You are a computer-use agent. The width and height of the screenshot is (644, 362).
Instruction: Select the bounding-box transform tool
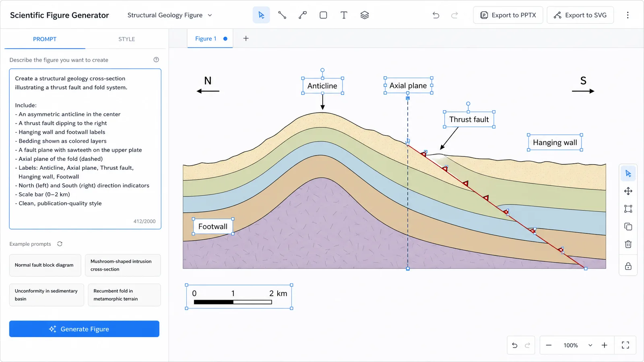pyautogui.click(x=628, y=209)
